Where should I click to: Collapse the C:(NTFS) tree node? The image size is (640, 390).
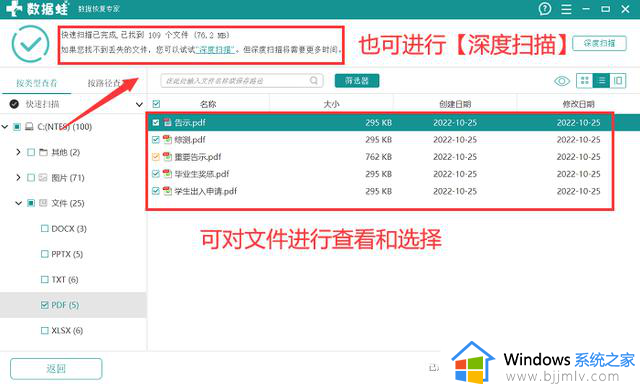[x=5, y=127]
